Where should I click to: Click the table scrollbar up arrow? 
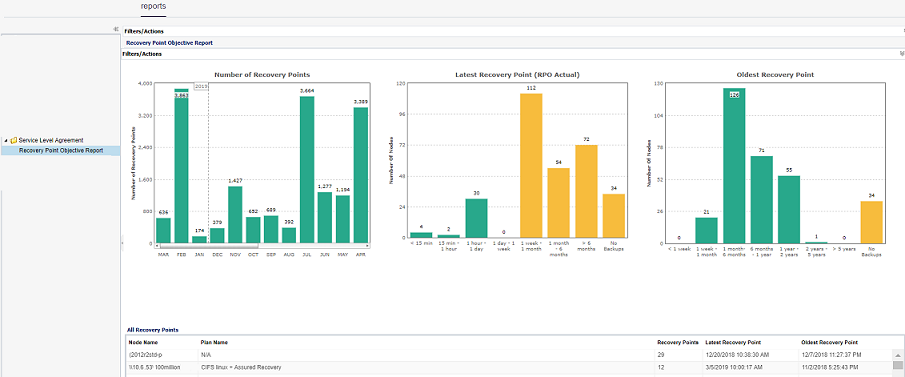click(x=897, y=355)
